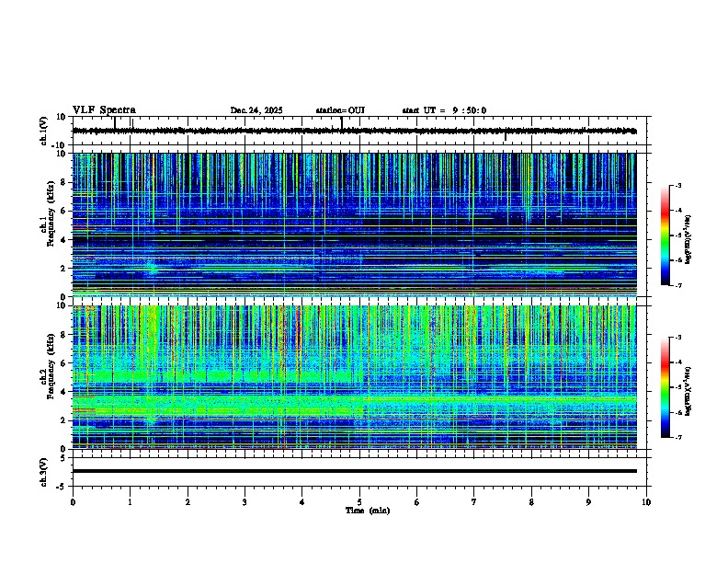This screenshot has height=563, width=728.
Task: Click the time axis tick label "8"
Action: coord(531,501)
